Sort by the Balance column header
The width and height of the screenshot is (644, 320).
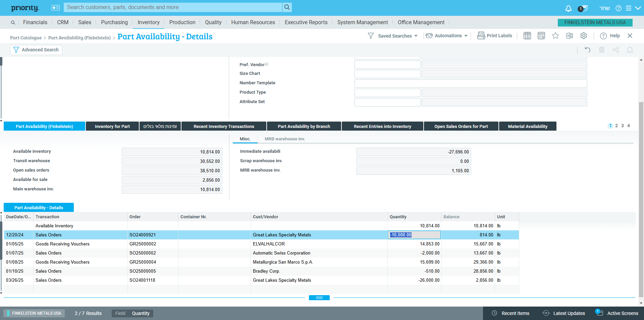[x=468, y=217]
